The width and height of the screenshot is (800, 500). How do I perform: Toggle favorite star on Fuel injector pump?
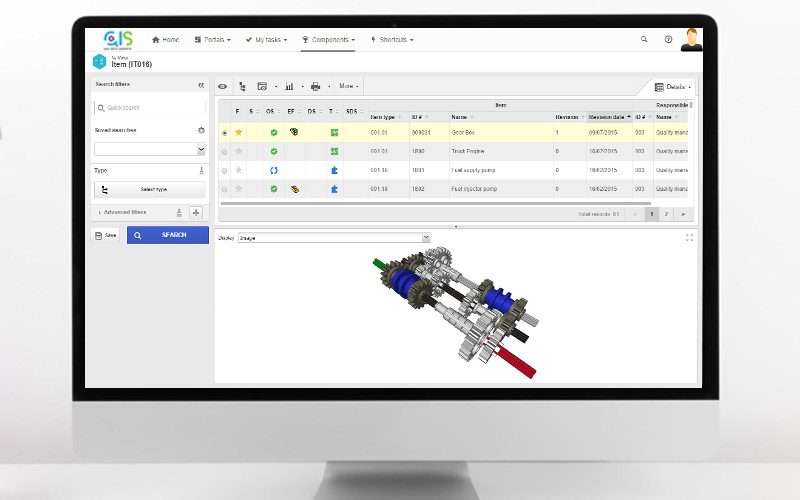(238, 189)
